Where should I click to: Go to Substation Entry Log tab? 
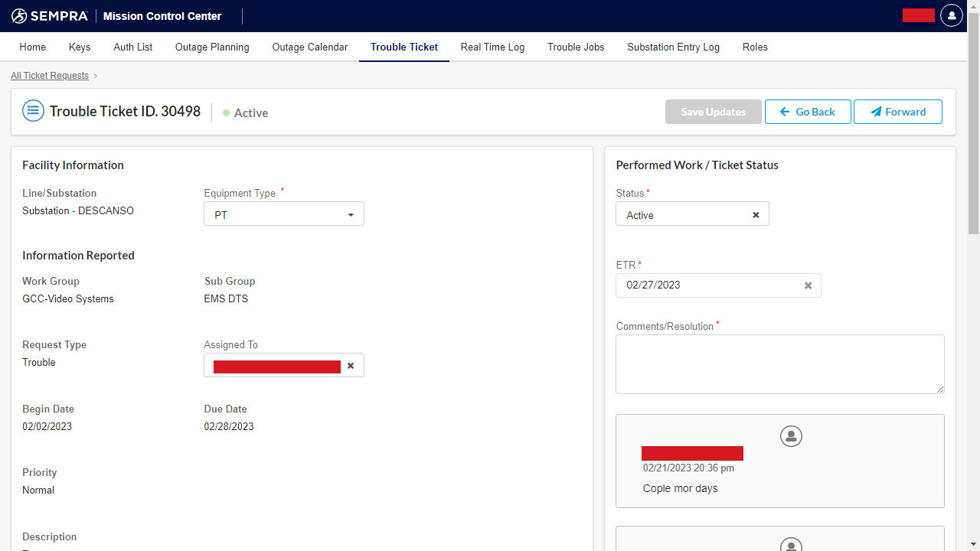coord(673,47)
